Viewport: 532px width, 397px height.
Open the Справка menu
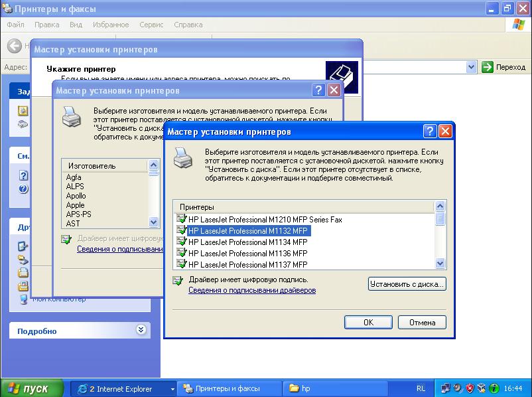188,25
